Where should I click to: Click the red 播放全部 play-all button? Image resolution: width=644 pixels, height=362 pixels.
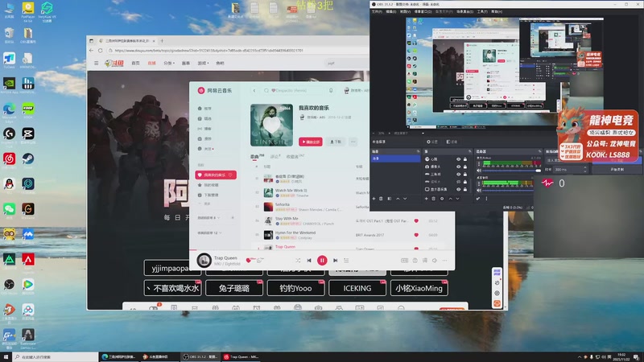pos(311,142)
